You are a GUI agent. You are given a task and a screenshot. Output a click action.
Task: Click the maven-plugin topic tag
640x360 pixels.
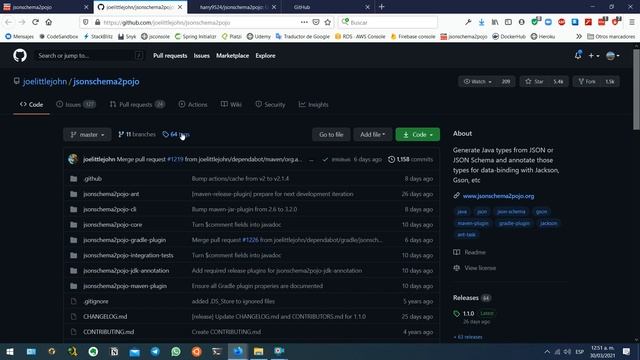[x=473, y=223]
